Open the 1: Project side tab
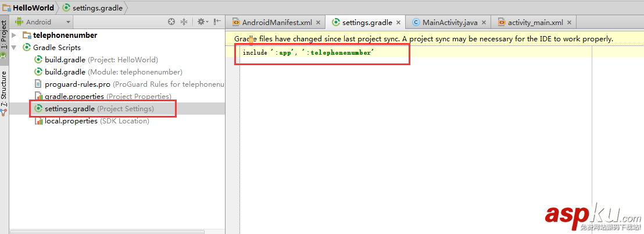 [4, 41]
